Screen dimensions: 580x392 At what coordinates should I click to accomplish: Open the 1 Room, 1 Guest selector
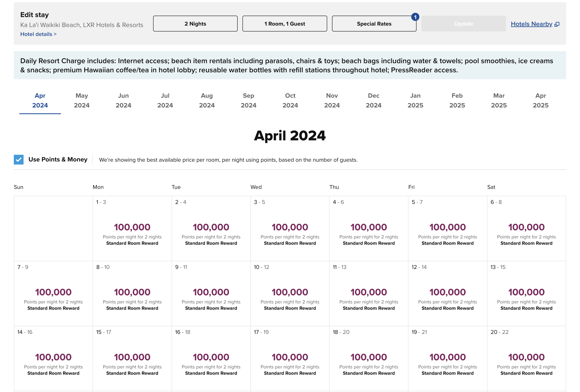pos(285,24)
